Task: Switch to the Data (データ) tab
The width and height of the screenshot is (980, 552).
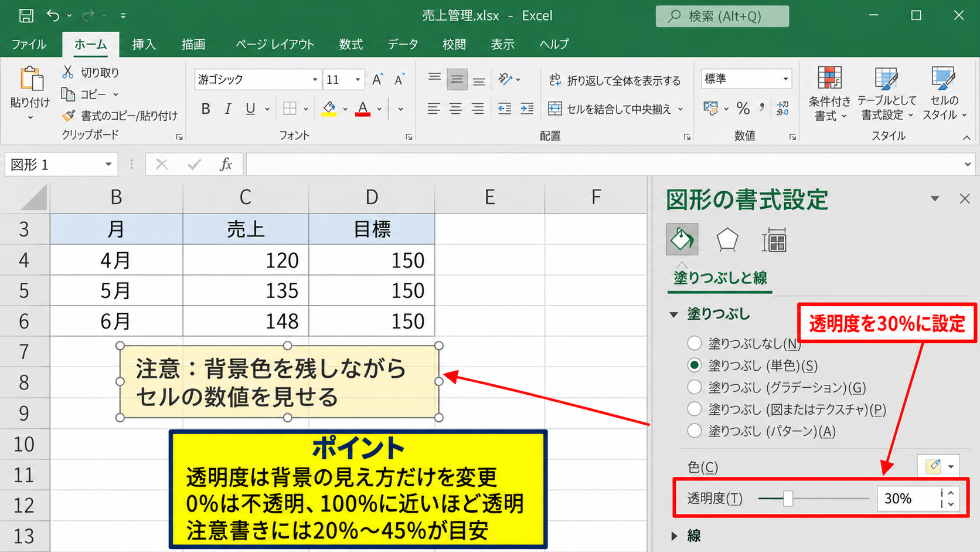Action: [x=403, y=45]
